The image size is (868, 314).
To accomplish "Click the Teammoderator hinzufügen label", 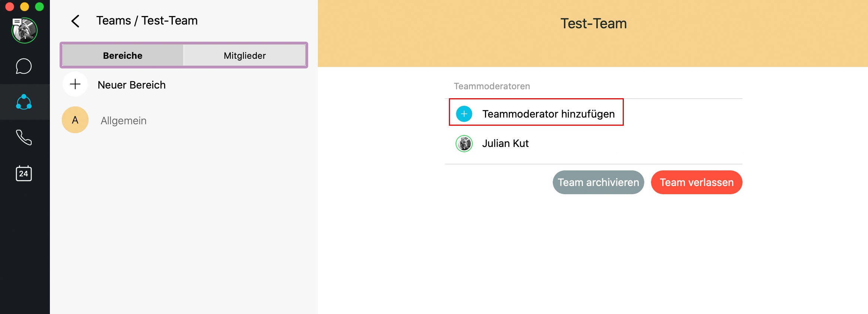I will pyautogui.click(x=548, y=114).
